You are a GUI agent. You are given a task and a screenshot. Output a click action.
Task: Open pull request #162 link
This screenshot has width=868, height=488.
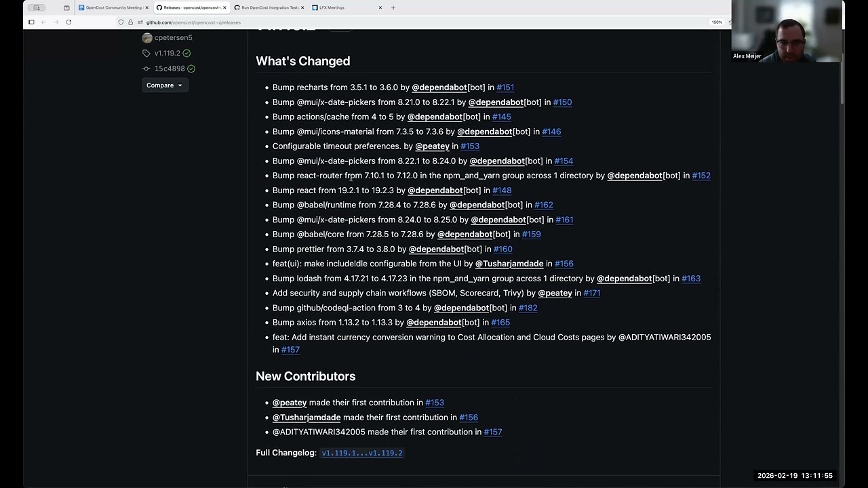pos(544,205)
